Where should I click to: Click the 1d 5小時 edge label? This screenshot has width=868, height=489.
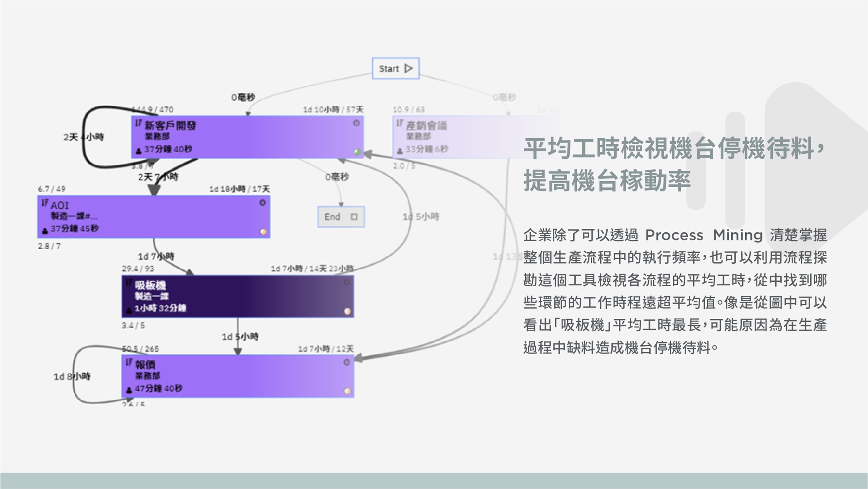(x=240, y=337)
